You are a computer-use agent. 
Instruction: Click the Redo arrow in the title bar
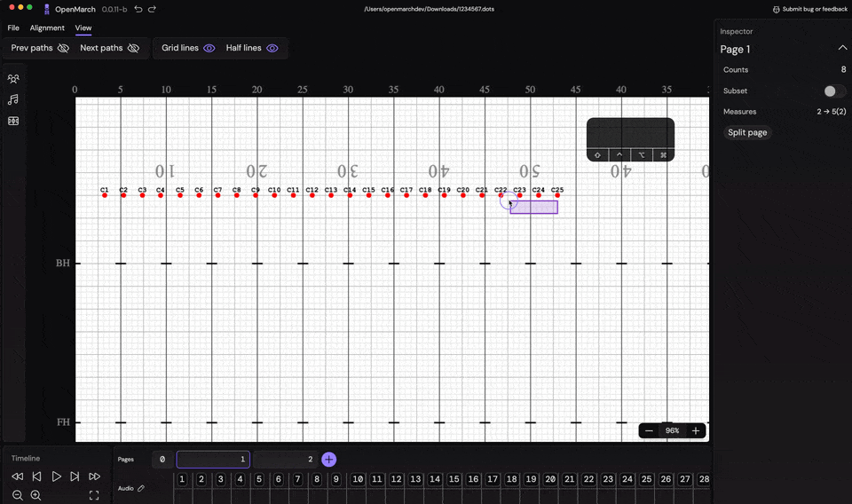coord(152,9)
